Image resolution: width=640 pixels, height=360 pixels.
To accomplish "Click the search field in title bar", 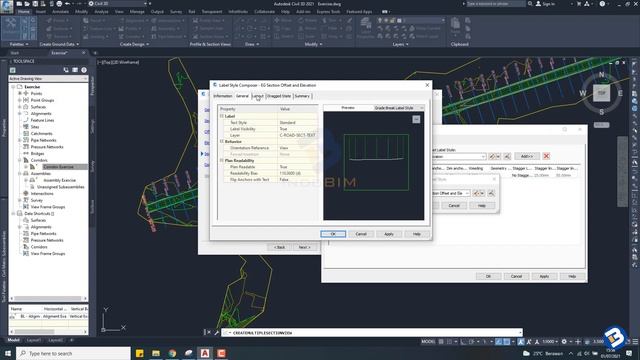I will click(496, 4).
